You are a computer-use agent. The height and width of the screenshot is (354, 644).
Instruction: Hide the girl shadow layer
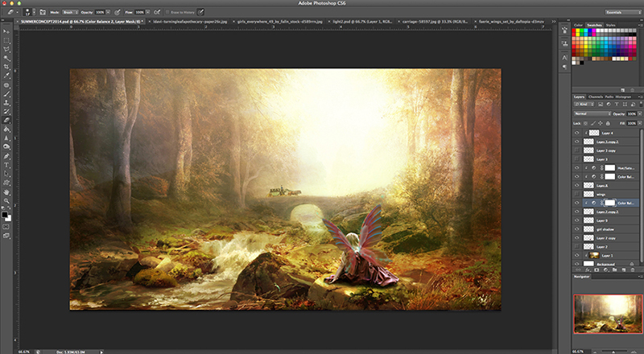tap(577, 229)
